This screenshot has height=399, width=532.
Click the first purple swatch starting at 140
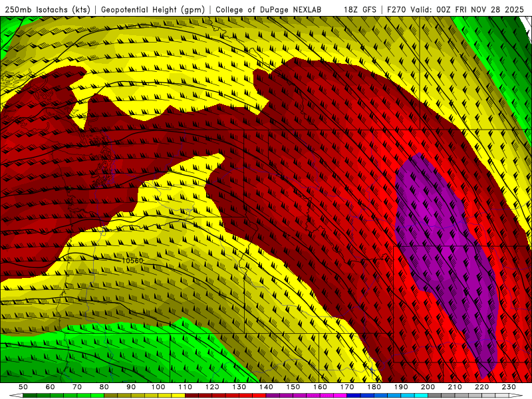[x=273, y=395]
